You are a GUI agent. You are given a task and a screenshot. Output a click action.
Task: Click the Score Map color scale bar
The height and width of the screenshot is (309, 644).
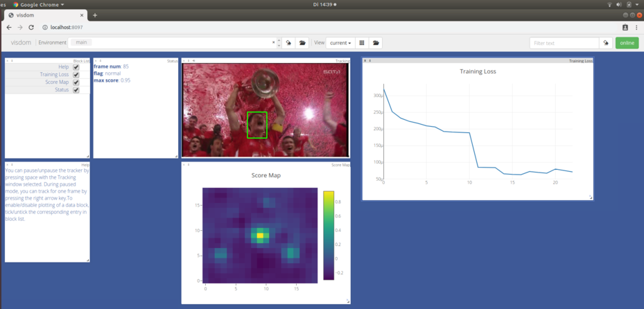click(329, 236)
